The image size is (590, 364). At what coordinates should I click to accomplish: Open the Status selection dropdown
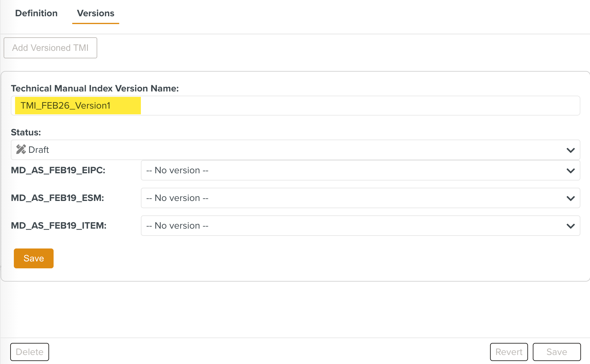(295, 150)
